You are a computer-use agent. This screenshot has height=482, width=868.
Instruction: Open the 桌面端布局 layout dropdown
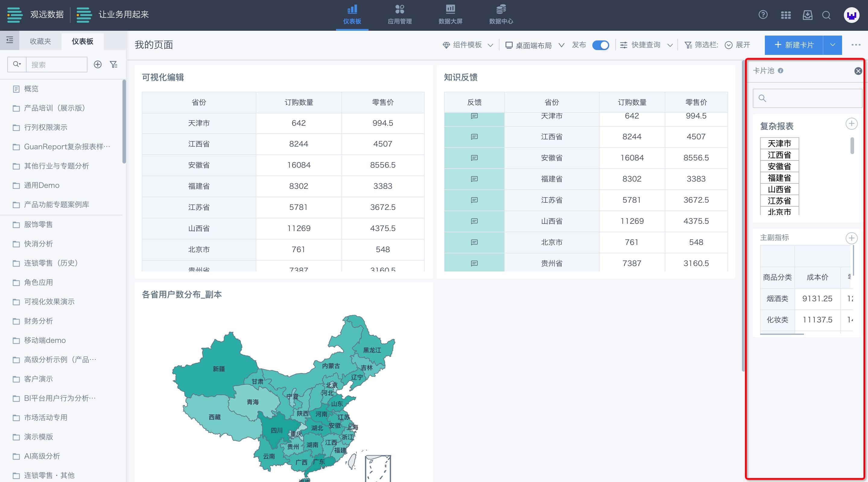[x=535, y=45]
